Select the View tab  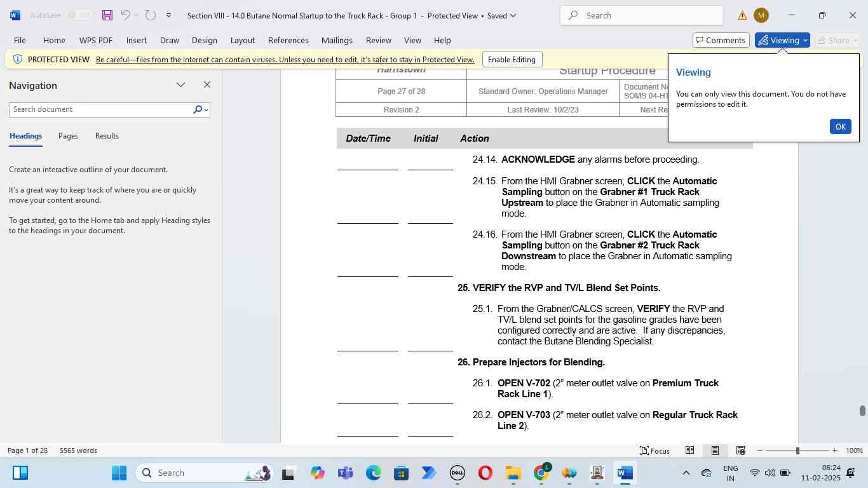pyautogui.click(x=413, y=40)
